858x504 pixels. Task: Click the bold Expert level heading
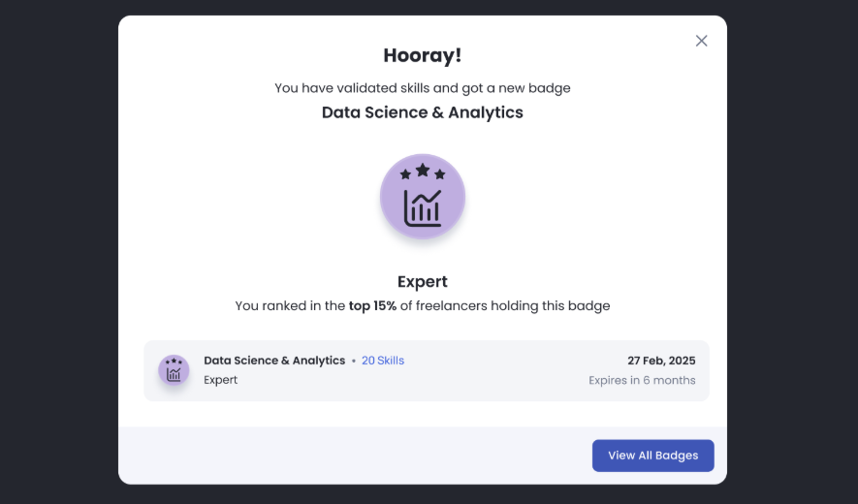(x=422, y=282)
